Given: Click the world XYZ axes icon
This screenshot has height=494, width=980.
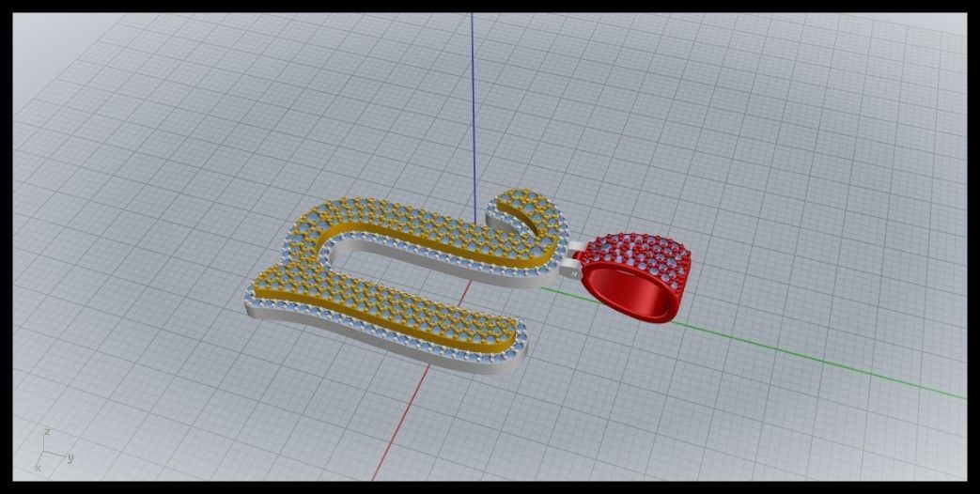Looking at the screenshot, I should tap(54, 450).
